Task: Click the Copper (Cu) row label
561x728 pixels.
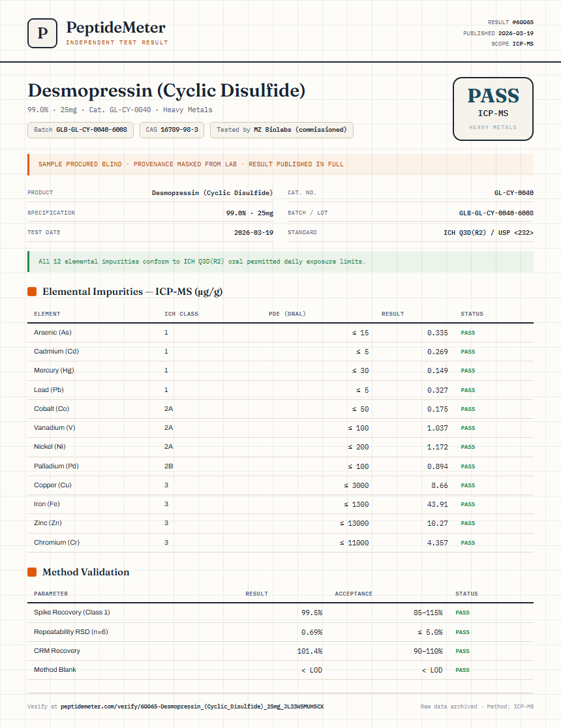Action: pyautogui.click(x=52, y=485)
